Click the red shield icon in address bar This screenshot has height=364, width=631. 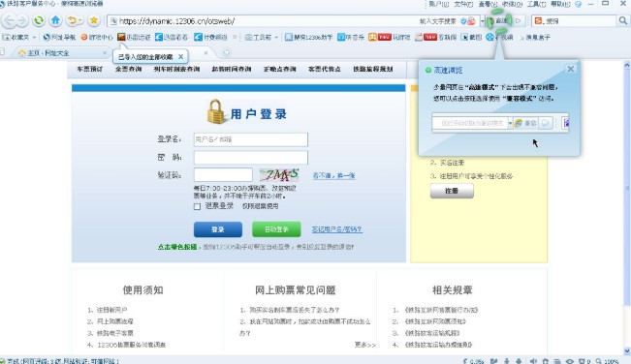point(471,21)
